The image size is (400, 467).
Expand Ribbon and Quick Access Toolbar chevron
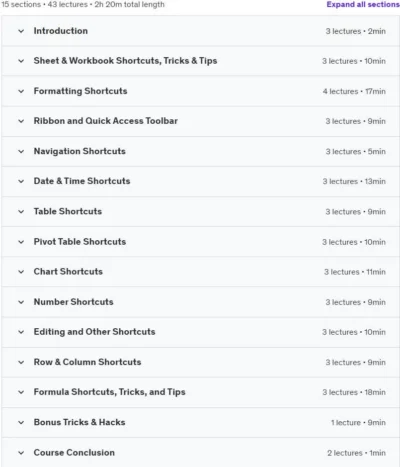coord(21,121)
